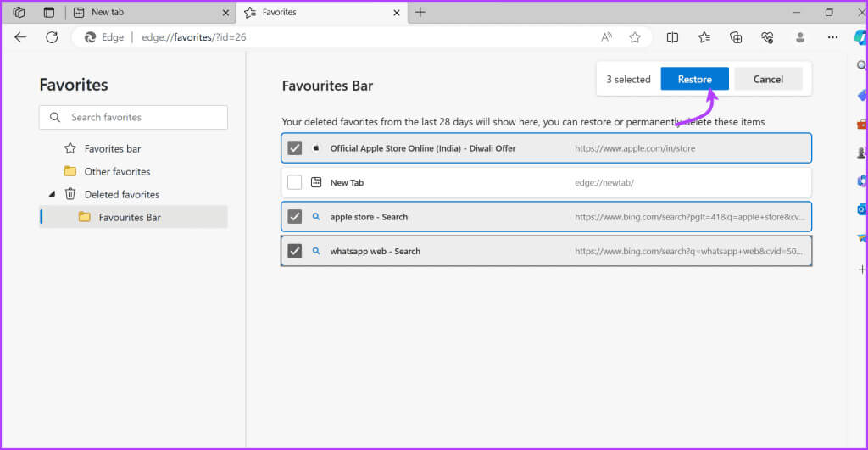Click the Edge logo in address bar
The image size is (868, 450).
tap(90, 37)
